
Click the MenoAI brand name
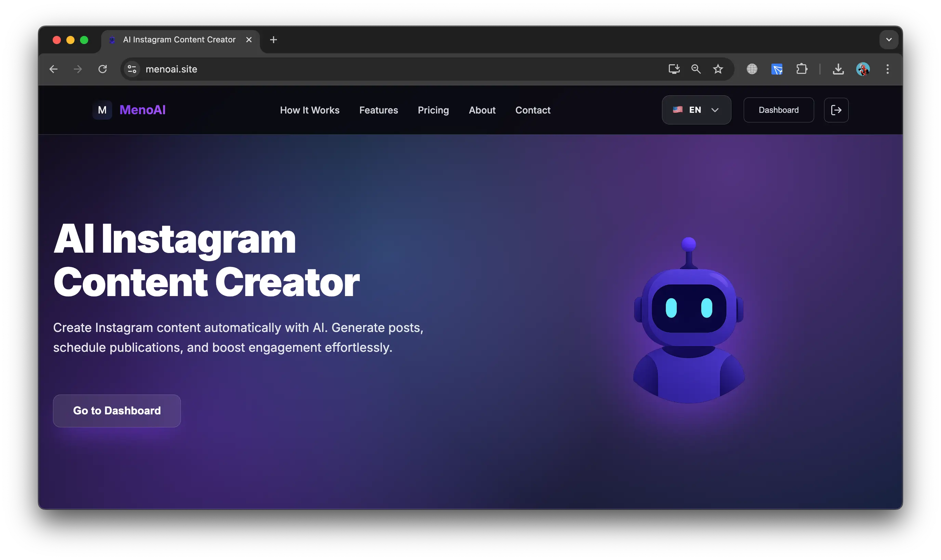(x=143, y=110)
